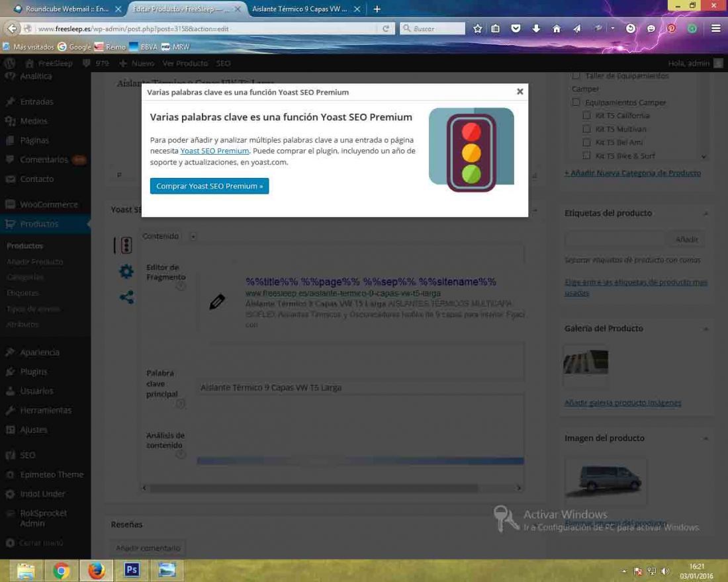The height and width of the screenshot is (582, 728).
Task: Click the product tags input field
Action: (614, 239)
